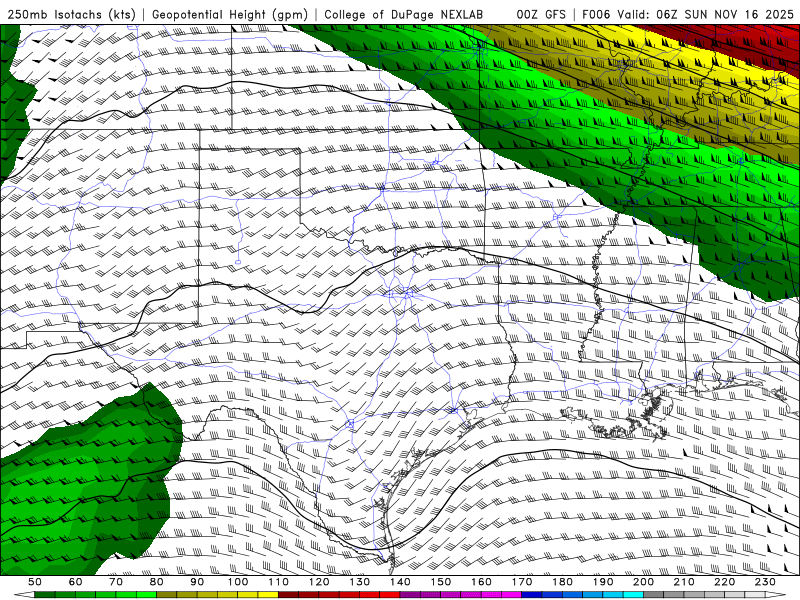Click the '00Z GFS' model run text

coord(541,14)
